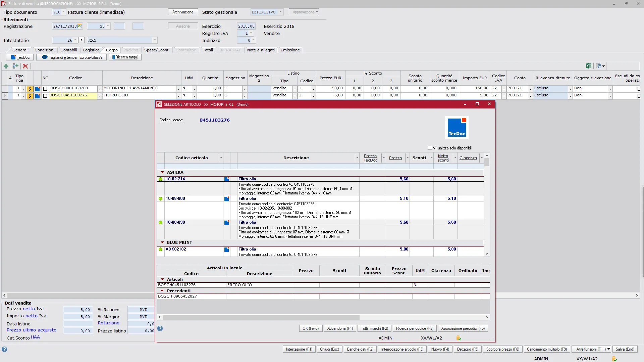This screenshot has height=362, width=644.
Task: Click the green status dot of article 10-02-214
Action: tap(161, 179)
